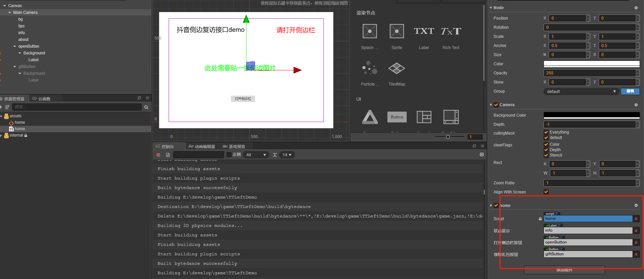644x279 pixels.
Task: Adjust the node library zoom slider
Action: (448, 137)
